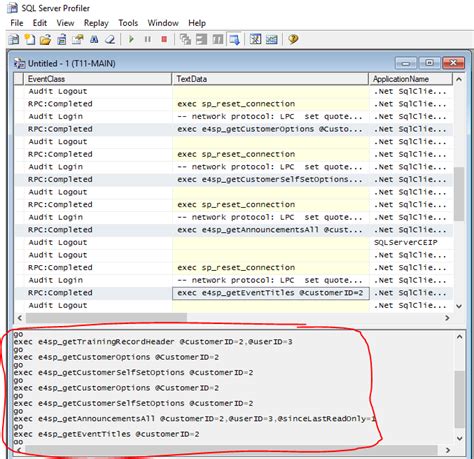This screenshot has width=474, height=459.
Task: Click 'exec e4sp_getEventTitles' line in details pane
Action: [106, 434]
